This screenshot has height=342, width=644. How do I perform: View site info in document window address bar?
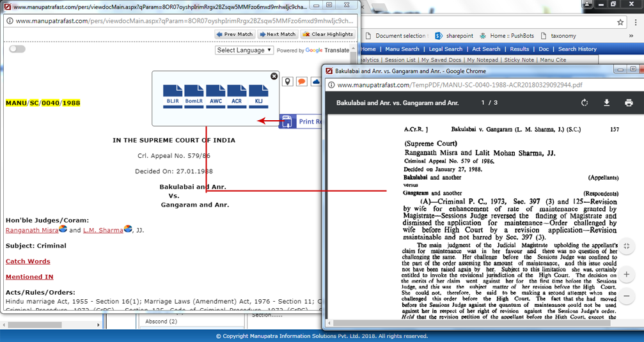(10, 21)
